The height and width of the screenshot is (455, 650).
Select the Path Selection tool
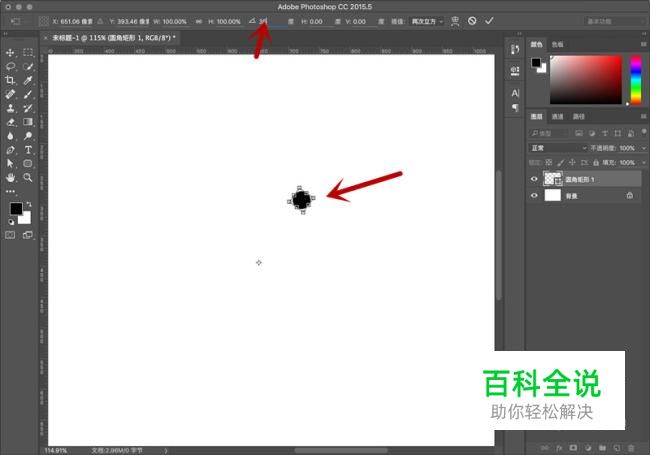pyautogui.click(x=10, y=163)
